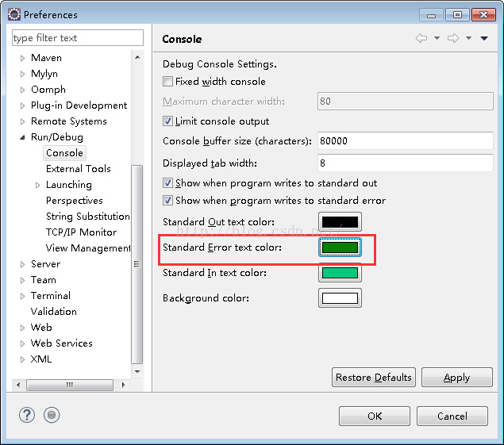
Task: Collapse the Run/Debug tree node
Action: tap(22, 137)
